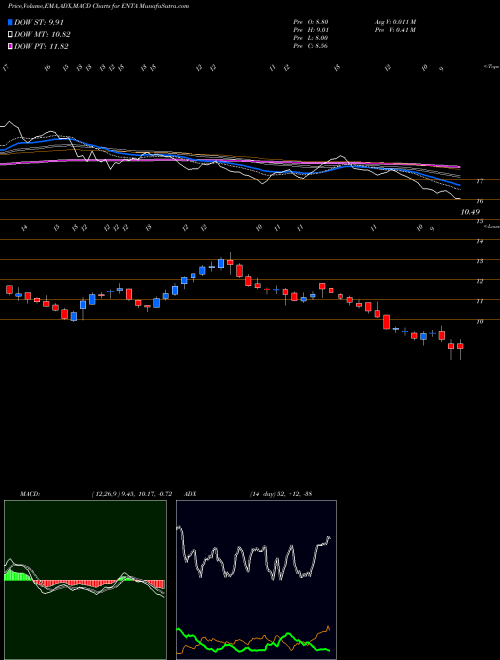This screenshot has width=500, height=660.
Task: Click the 16 price axis label
Action: click(479, 201)
